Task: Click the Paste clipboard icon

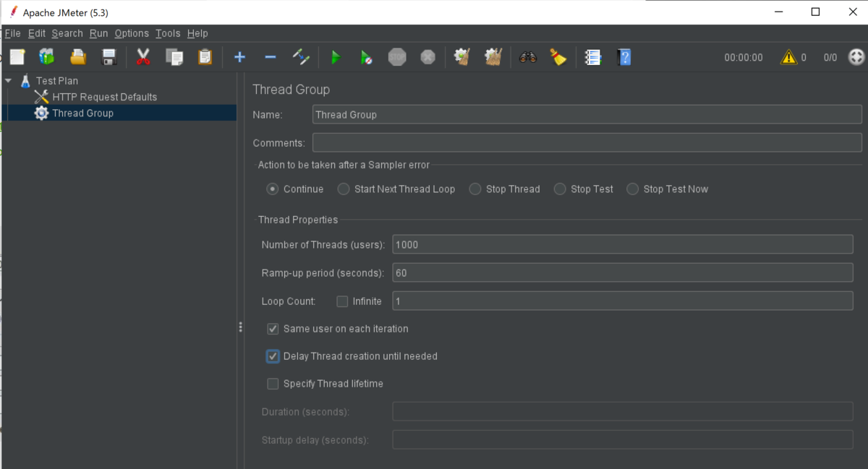Action: (205, 57)
